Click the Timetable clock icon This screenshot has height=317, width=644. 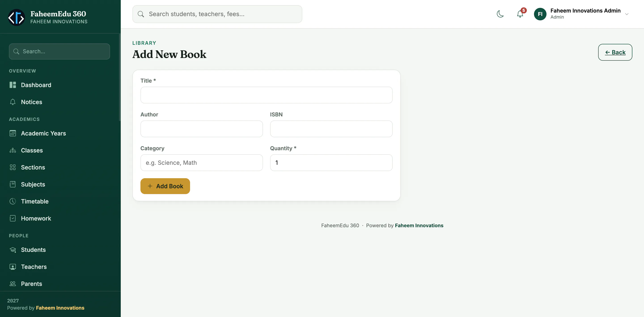13,201
